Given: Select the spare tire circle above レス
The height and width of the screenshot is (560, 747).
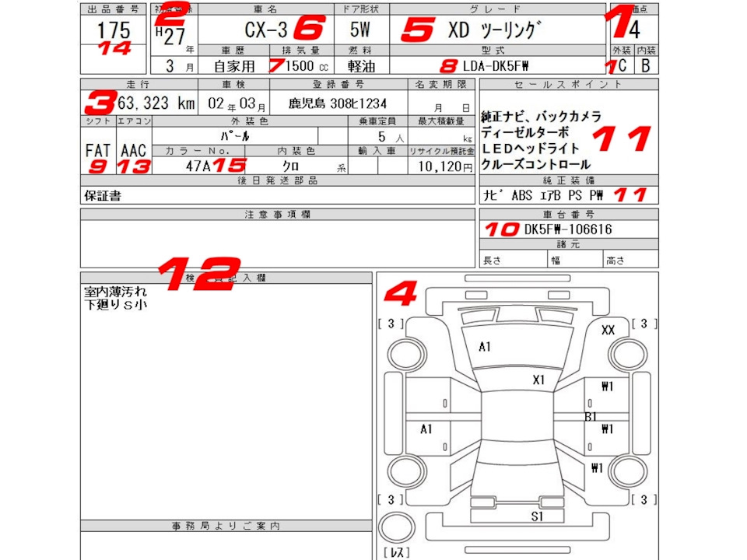Looking at the screenshot, I should [x=397, y=528].
